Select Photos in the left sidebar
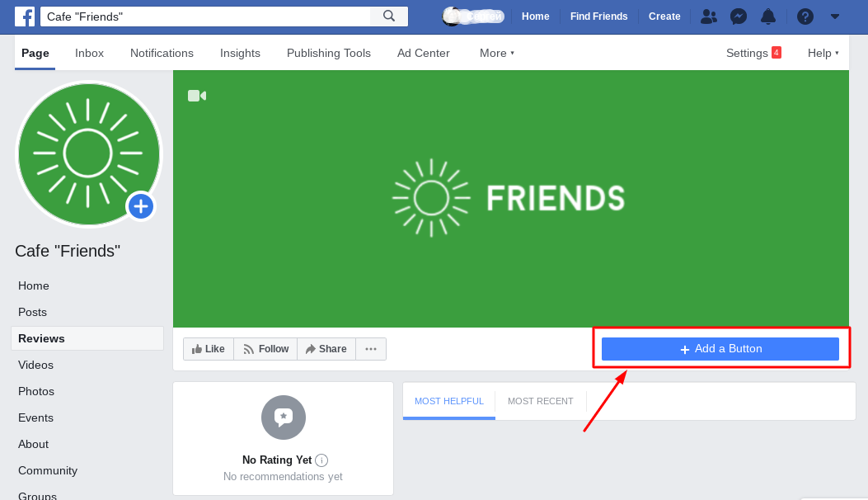The image size is (868, 500). (36, 391)
